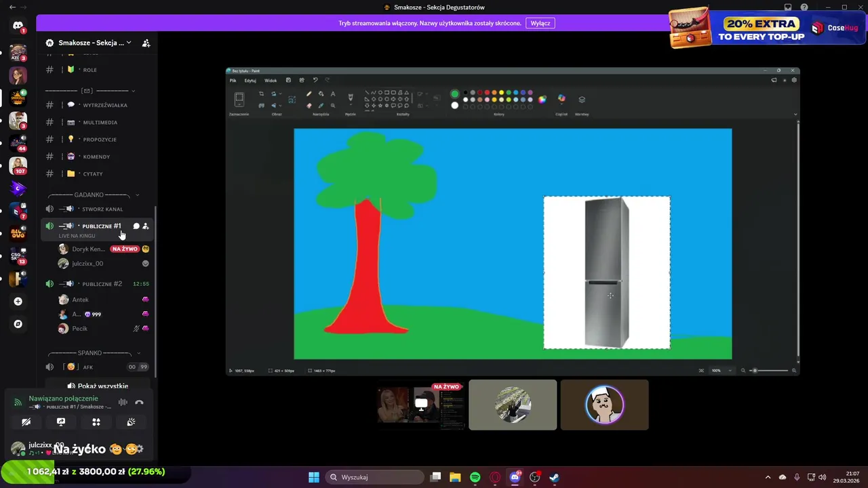Click the Pokaż wszystkie button

[97, 386]
